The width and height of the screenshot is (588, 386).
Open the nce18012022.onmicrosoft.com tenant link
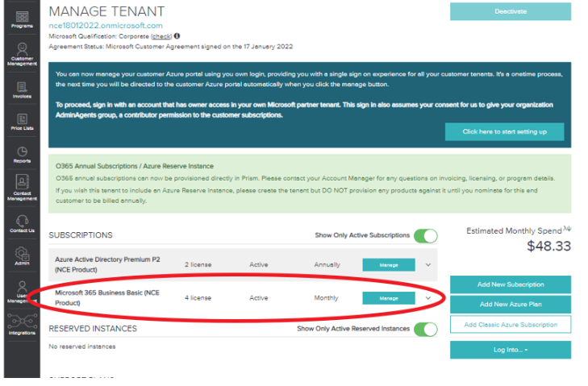pyautogui.click(x=106, y=26)
